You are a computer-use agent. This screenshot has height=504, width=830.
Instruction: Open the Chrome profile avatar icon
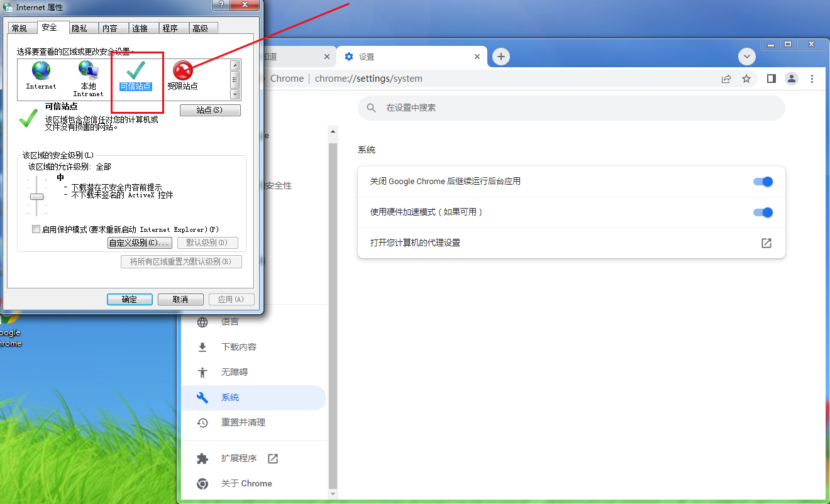792,79
